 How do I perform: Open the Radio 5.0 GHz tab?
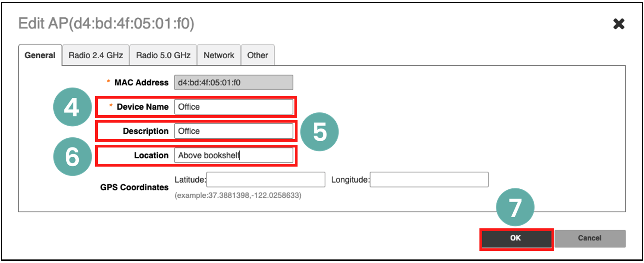pos(163,56)
